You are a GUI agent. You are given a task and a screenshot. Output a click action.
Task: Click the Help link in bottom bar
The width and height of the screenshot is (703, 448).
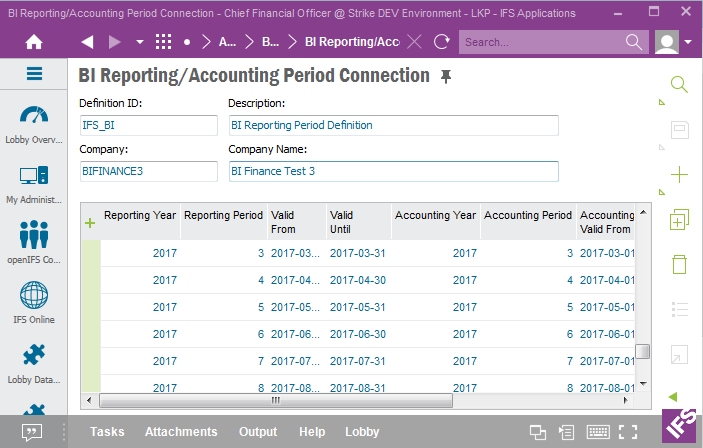click(x=312, y=432)
